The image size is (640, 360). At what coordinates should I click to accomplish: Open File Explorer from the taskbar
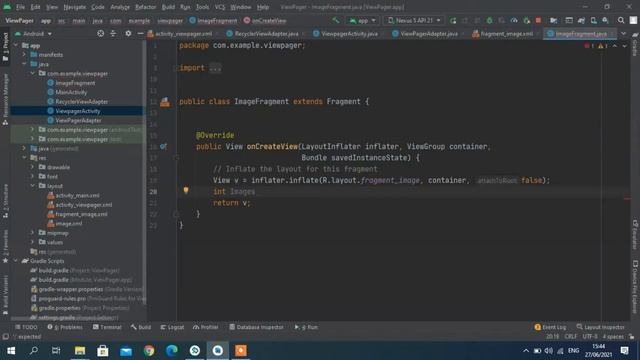click(80, 351)
